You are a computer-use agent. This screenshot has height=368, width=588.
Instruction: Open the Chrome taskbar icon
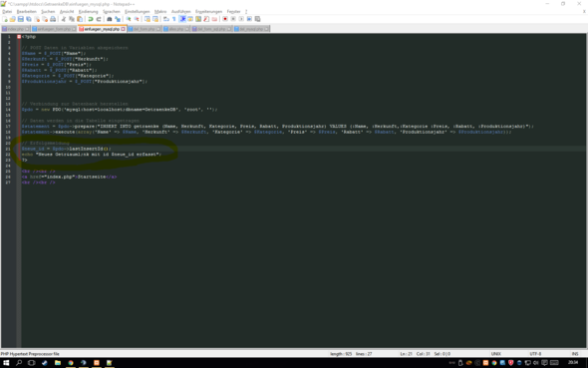coord(71,363)
